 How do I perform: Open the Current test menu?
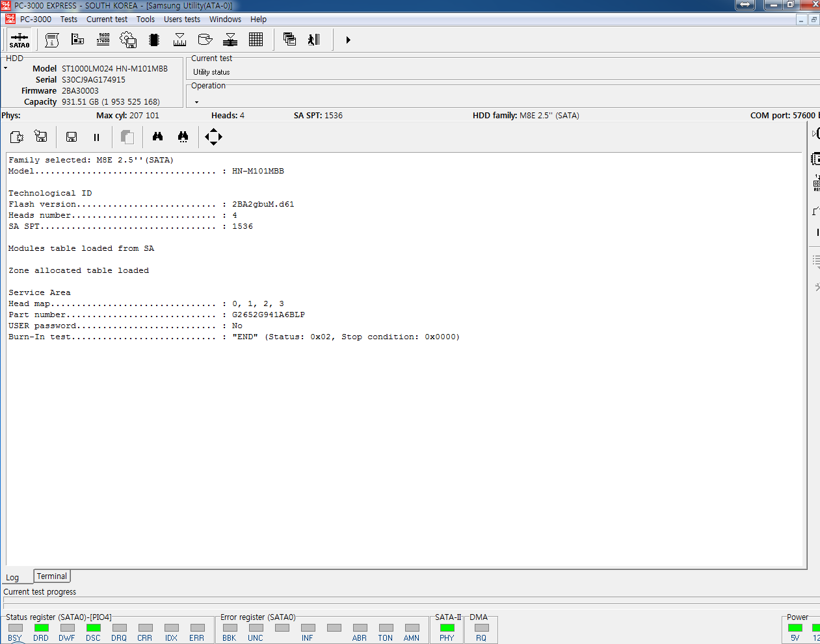(x=107, y=19)
